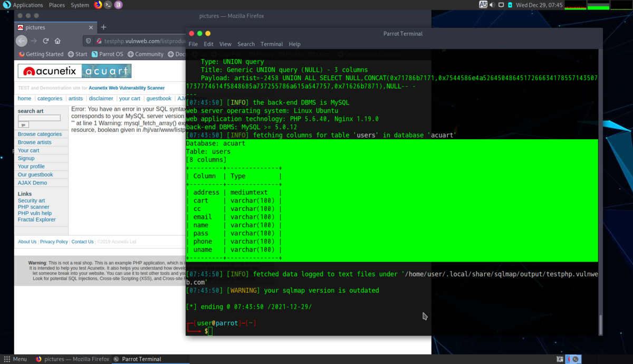Open the battery power tray icon
Viewport: 633px width, 364px height.
coord(510,5)
